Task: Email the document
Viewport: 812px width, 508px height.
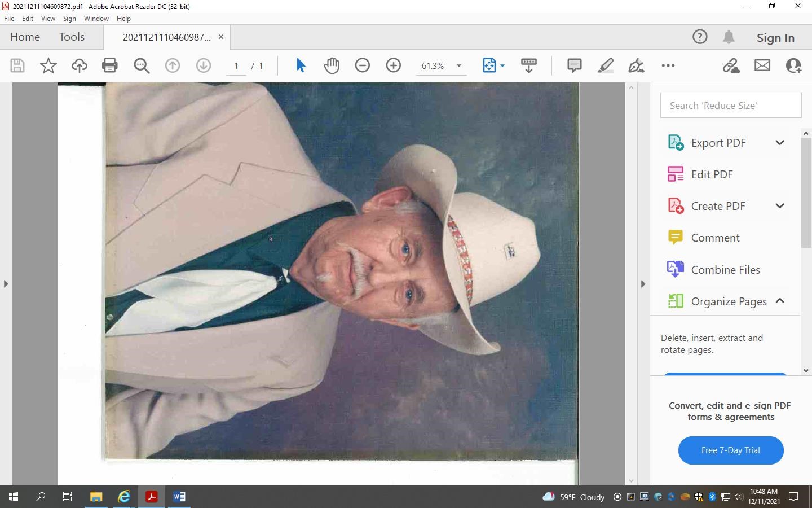Action: [x=762, y=65]
